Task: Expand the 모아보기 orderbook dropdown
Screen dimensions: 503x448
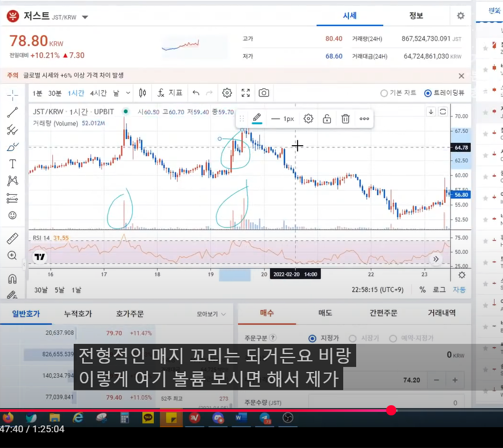Action: pyautogui.click(x=211, y=314)
